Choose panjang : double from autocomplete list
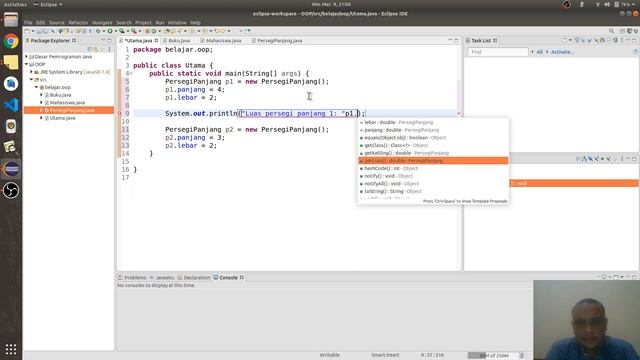The height and width of the screenshot is (360, 640). point(433,130)
